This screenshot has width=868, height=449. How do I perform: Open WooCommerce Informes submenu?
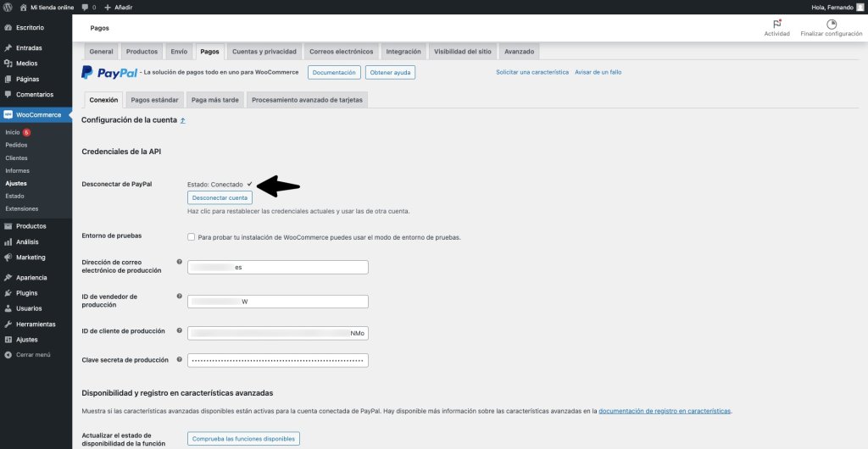pyautogui.click(x=17, y=171)
